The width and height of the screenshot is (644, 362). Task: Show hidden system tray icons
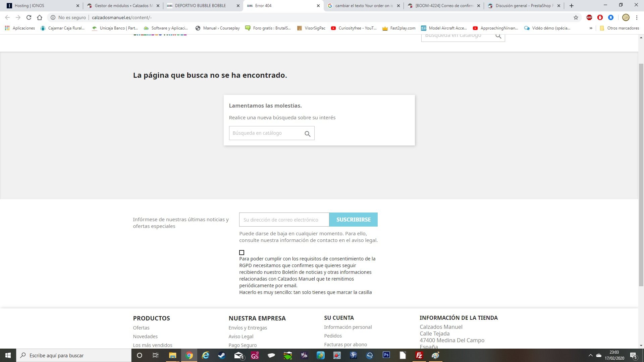coord(590,355)
